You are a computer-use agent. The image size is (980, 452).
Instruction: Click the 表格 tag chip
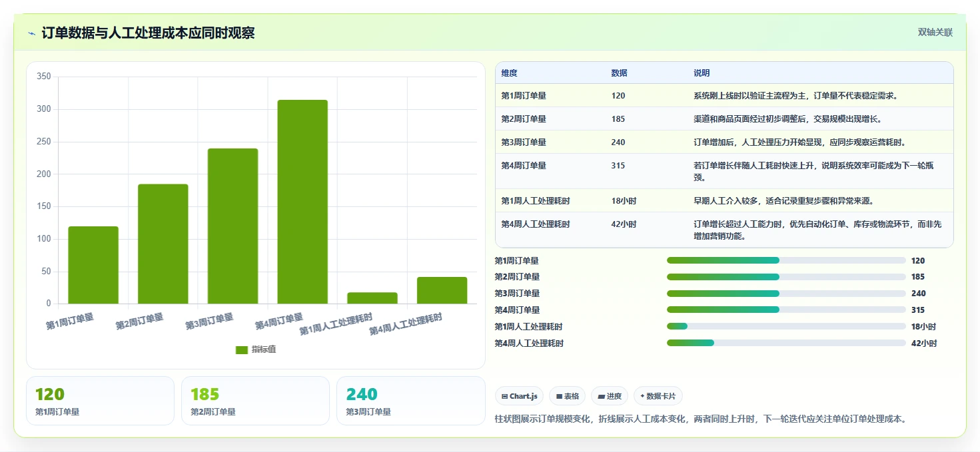567,396
